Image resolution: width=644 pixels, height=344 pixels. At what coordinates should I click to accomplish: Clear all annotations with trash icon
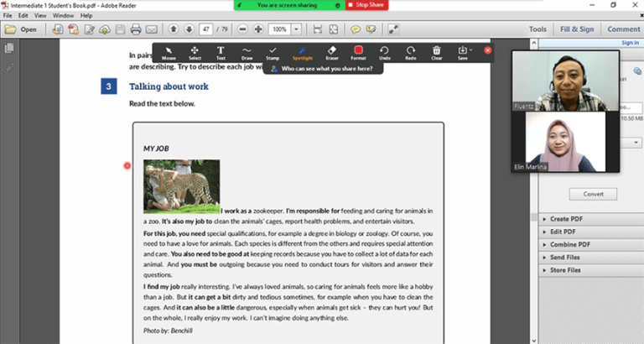click(437, 53)
